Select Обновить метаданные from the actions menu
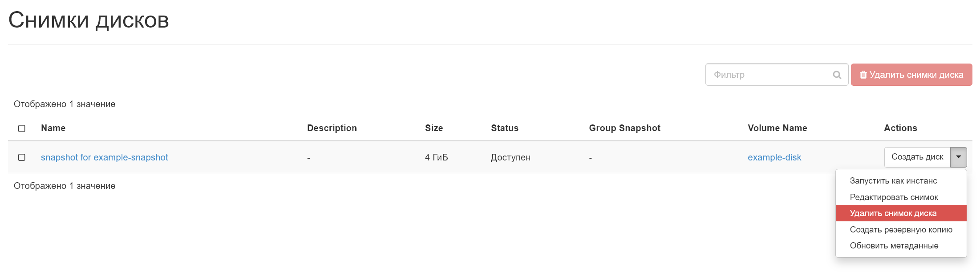The image size is (980, 272). click(x=894, y=246)
